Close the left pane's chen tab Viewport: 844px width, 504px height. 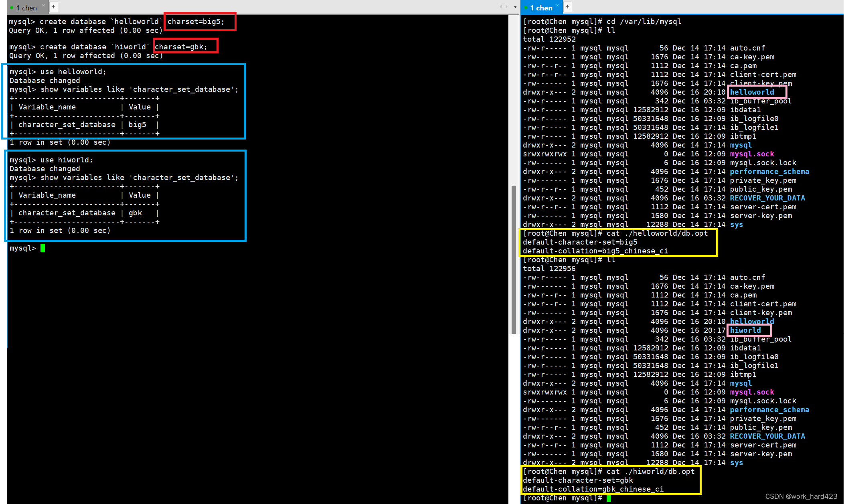[x=43, y=5]
